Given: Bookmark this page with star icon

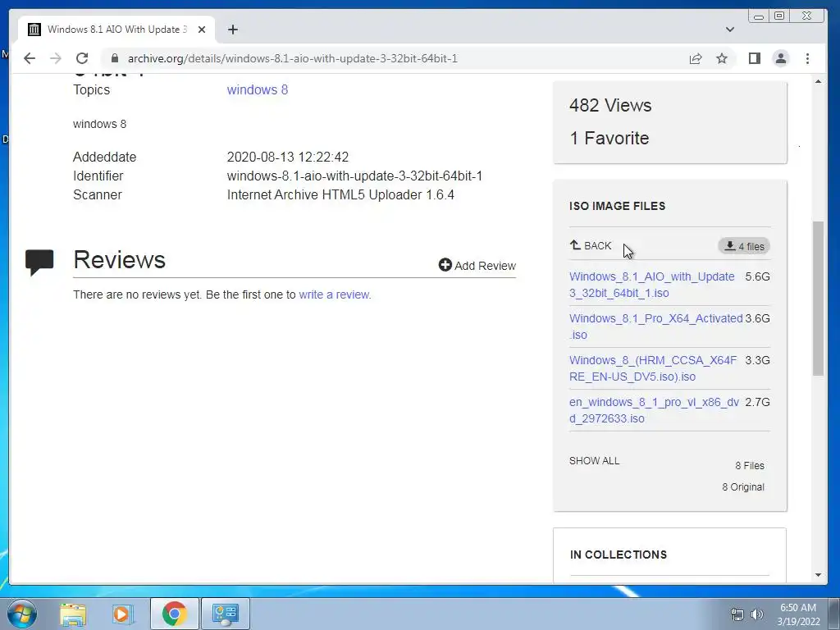Looking at the screenshot, I should (722, 58).
